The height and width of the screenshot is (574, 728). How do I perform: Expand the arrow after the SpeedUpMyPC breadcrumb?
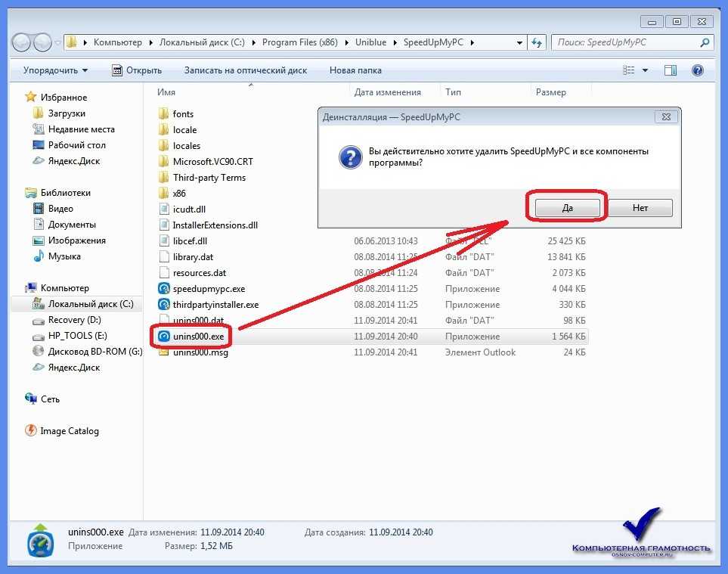(472, 42)
